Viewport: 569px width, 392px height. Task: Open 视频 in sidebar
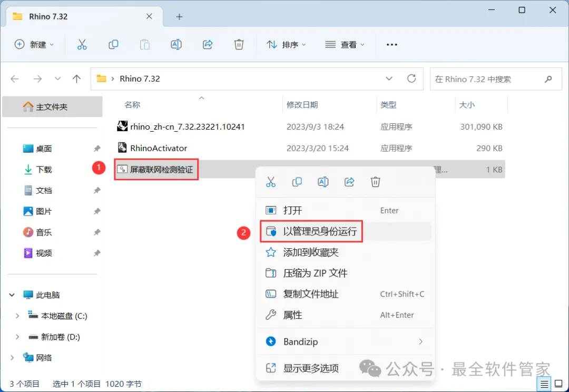(x=44, y=253)
